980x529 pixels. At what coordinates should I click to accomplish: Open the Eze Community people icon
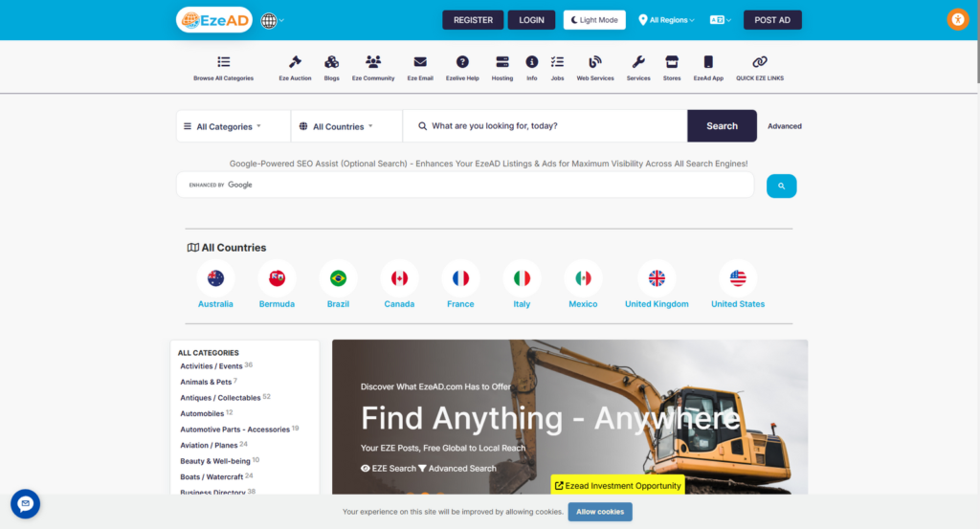pyautogui.click(x=373, y=62)
